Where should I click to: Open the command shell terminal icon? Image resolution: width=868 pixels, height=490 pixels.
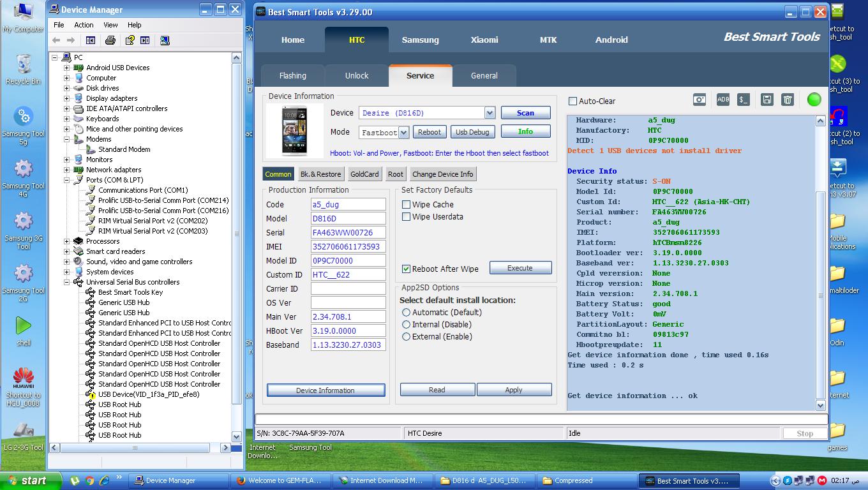coord(744,100)
